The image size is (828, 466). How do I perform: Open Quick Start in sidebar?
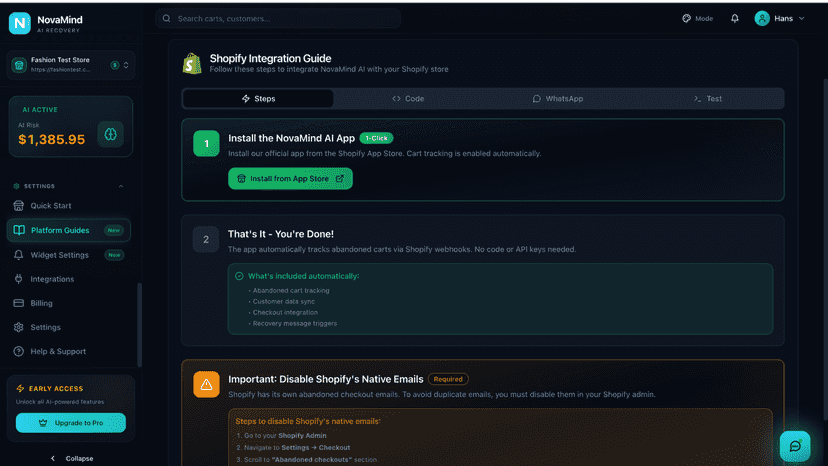coord(69,206)
